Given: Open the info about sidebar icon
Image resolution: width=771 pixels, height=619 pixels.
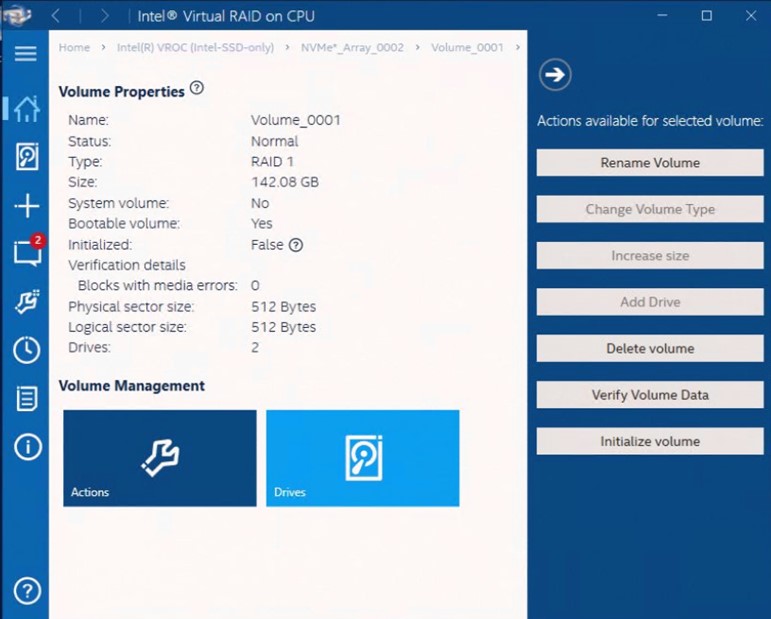Looking at the screenshot, I should point(26,447).
